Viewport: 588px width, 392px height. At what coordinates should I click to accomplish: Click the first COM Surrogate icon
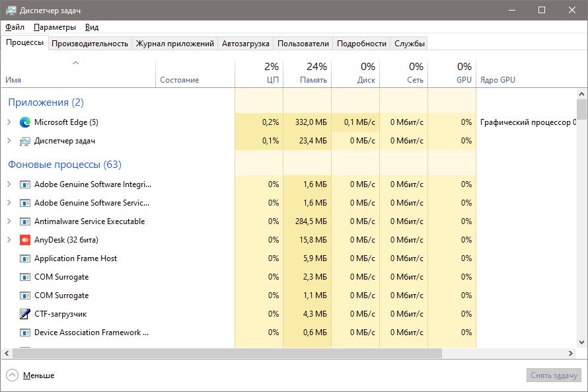(25, 277)
